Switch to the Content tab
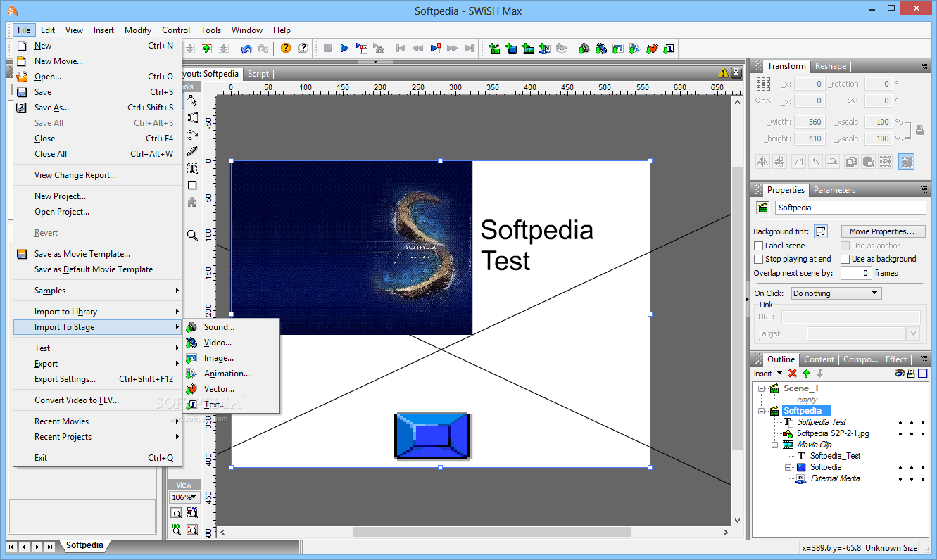The height and width of the screenshot is (560, 937). pyautogui.click(x=819, y=359)
